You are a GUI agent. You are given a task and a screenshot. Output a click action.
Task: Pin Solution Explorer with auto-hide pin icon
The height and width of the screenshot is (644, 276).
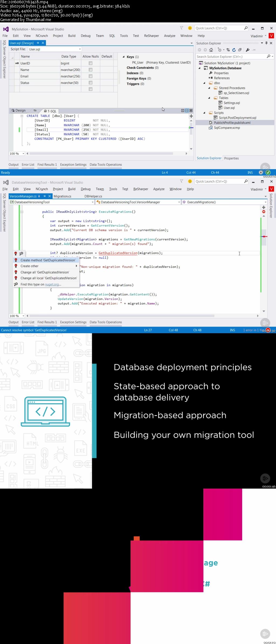click(x=266, y=43)
